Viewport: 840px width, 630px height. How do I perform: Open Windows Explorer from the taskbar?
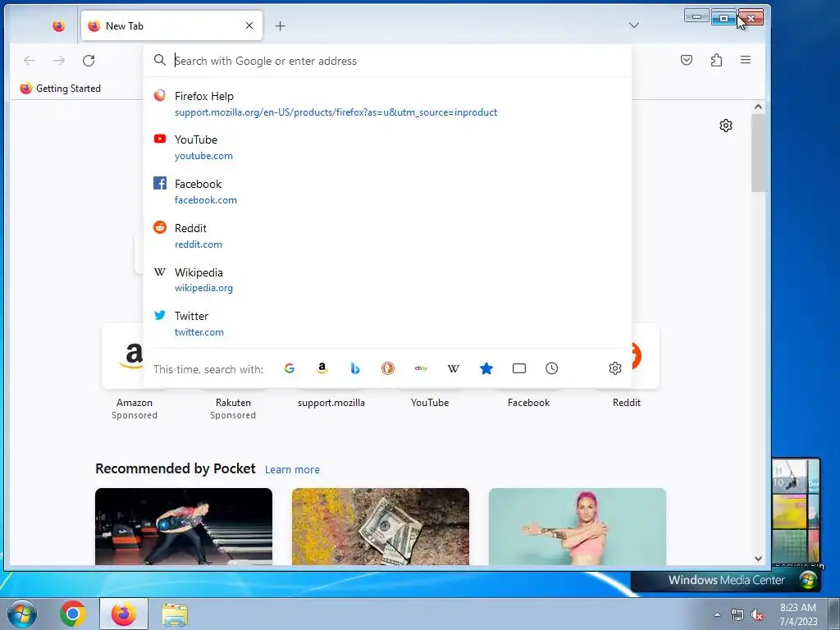tap(175, 614)
